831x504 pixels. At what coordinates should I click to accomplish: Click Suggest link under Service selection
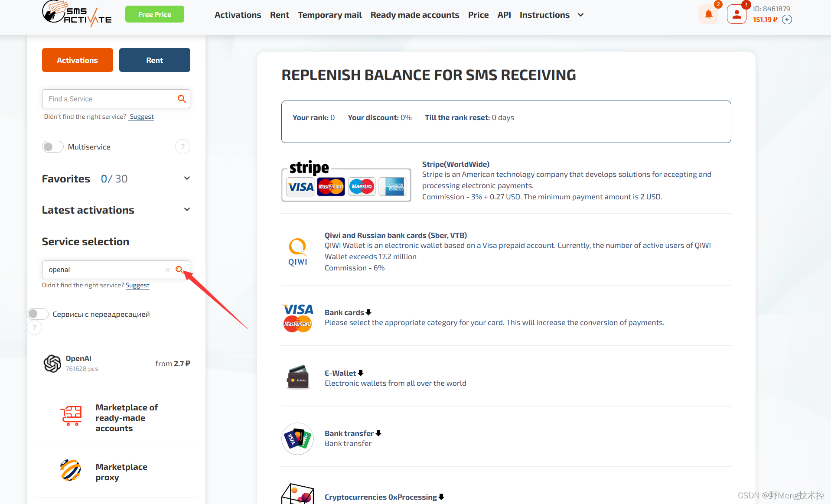pyautogui.click(x=137, y=285)
